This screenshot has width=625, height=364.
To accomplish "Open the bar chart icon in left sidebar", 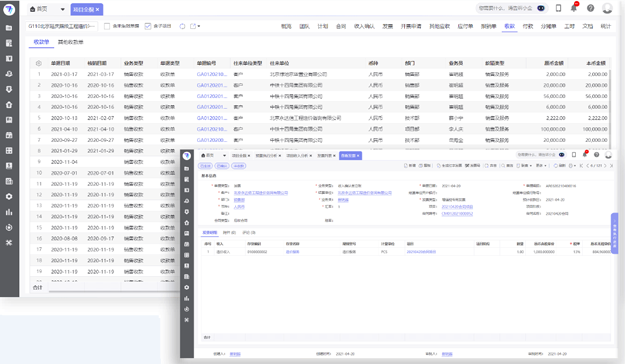I will [x=9, y=212].
